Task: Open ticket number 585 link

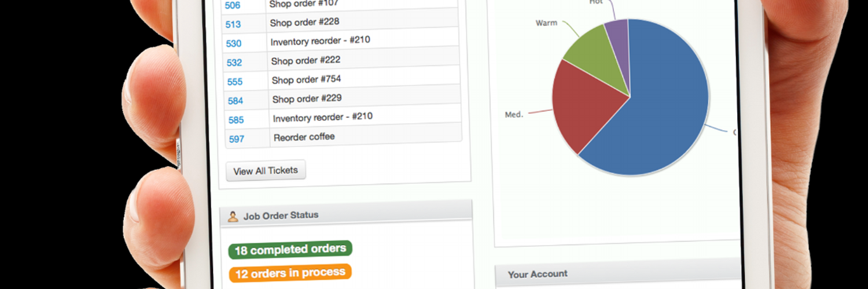Action: tap(236, 120)
